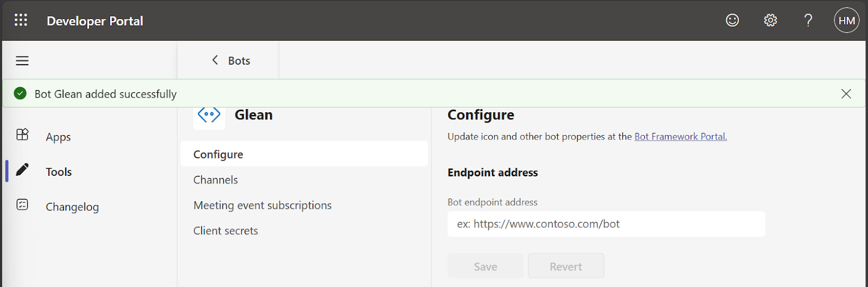The width and height of the screenshot is (868, 287).
Task: Open Meeting event subscriptions
Action: coord(262,206)
